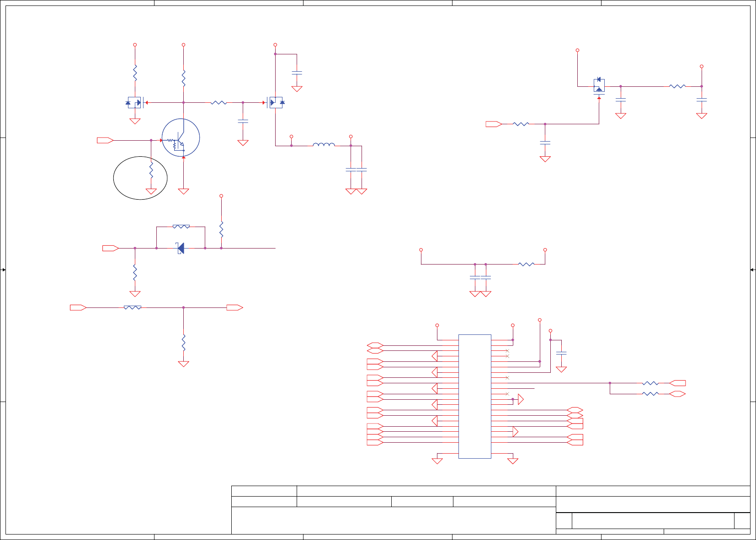756x540 pixels.
Task: Select the large rectangular IC block
Action: coord(474,396)
